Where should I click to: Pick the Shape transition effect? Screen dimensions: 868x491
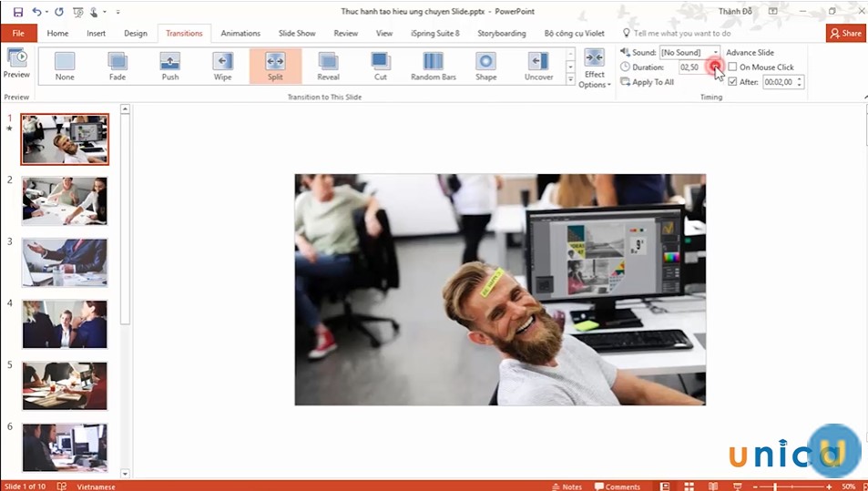(x=486, y=66)
